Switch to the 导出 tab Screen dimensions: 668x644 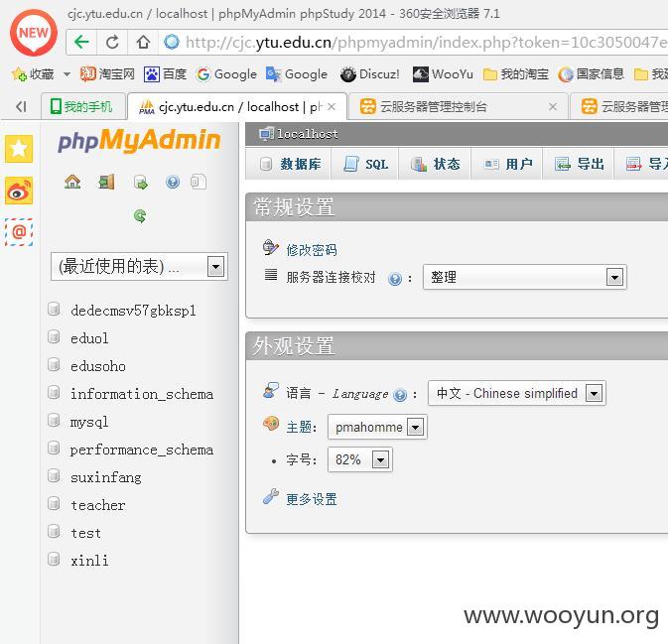(579, 164)
